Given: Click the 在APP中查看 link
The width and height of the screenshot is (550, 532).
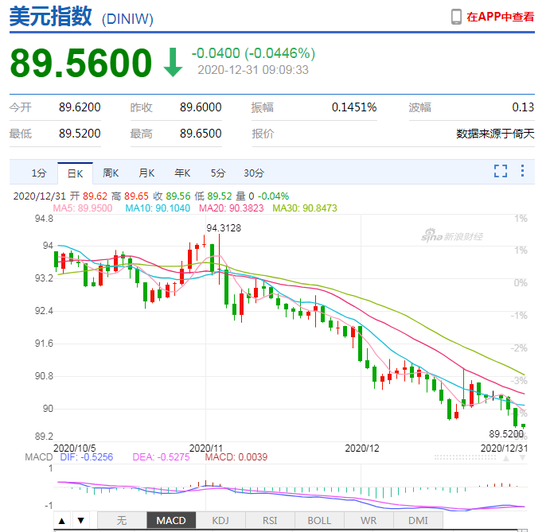Looking at the screenshot, I should [x=500, y=17].
